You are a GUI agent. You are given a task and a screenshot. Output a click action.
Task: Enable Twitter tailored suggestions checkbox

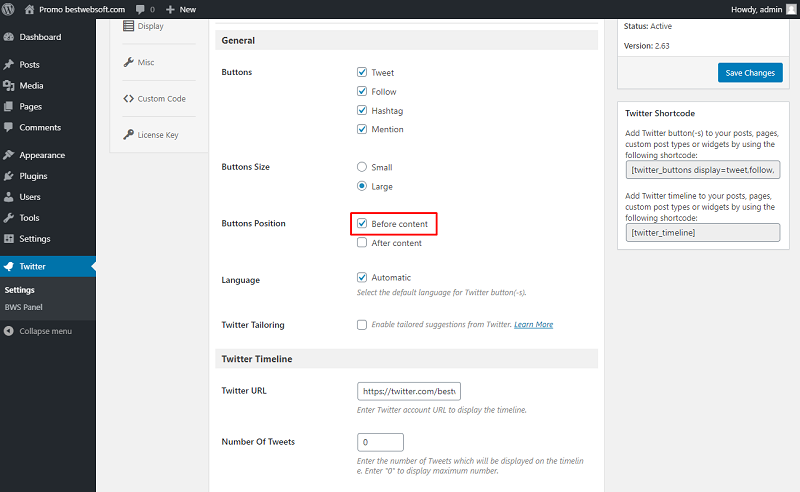(362, 325)
